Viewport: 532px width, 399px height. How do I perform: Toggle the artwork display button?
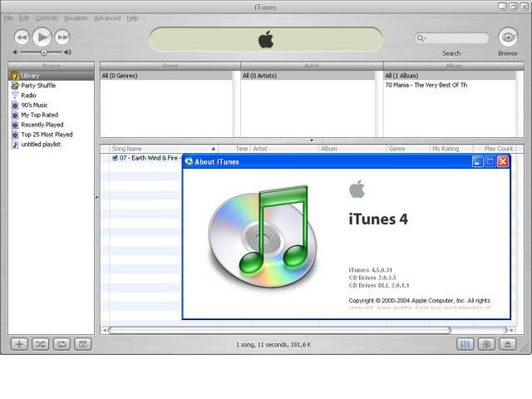[83, 344]
